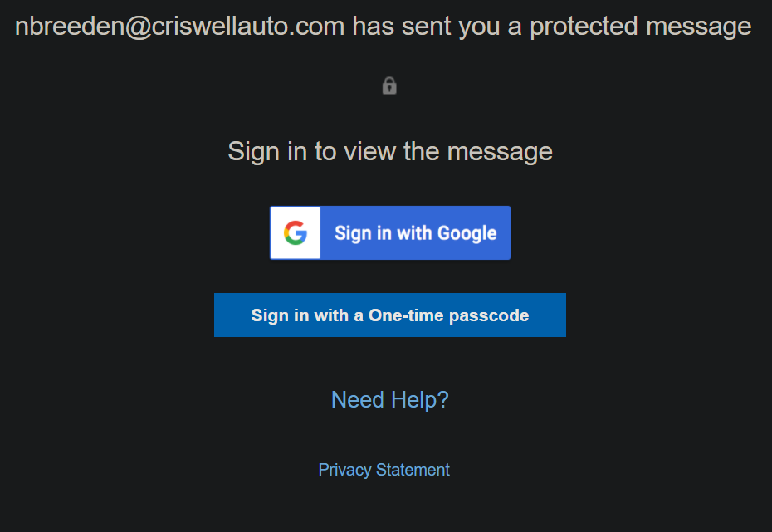The width and height of the screenshot is (772, 532).
Task: Click the Google G logo
Action: point(296,232)
